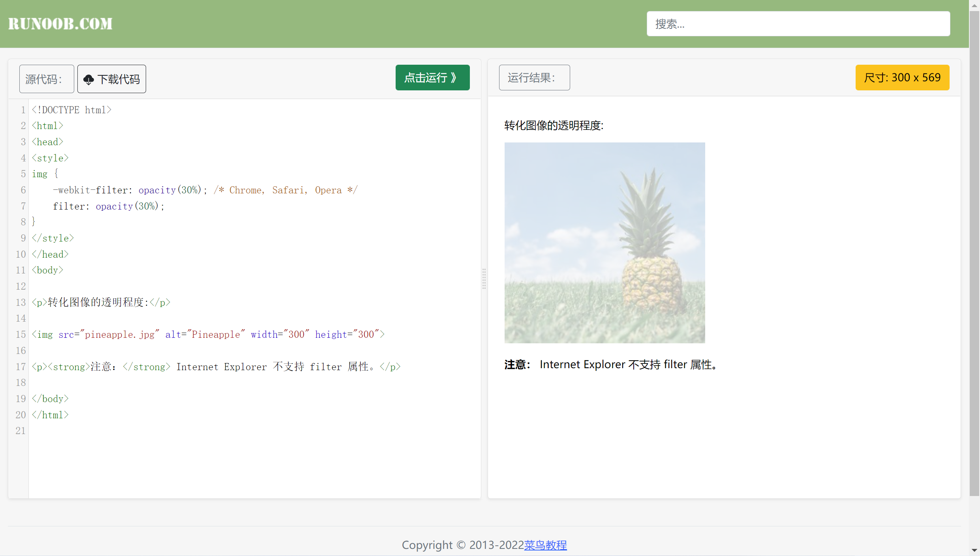Click the 运行结果 result label button
Viewport: 980px width, 556px height.
(x=534, y=78)
